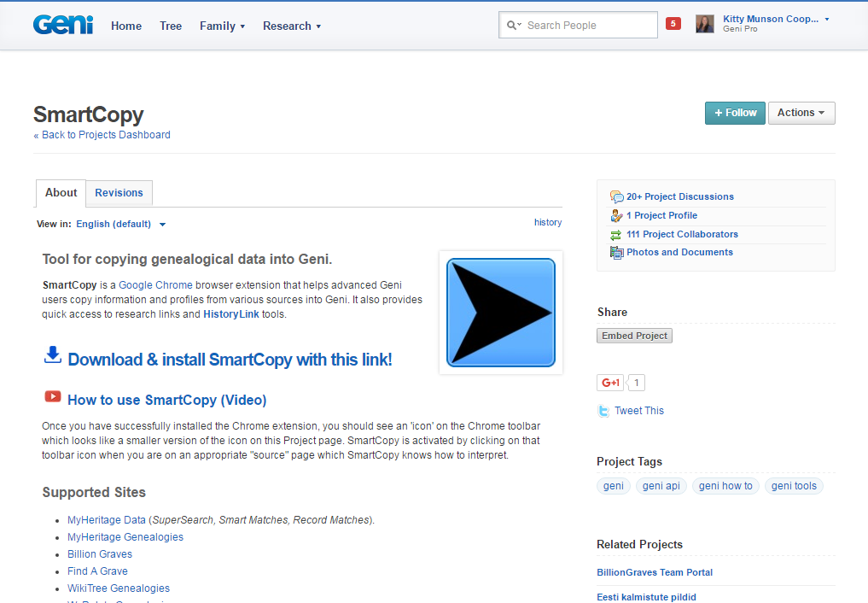Open the Family dropdown menu
The height and width of the screenshot is (603, 868).
tap(223, 26)
